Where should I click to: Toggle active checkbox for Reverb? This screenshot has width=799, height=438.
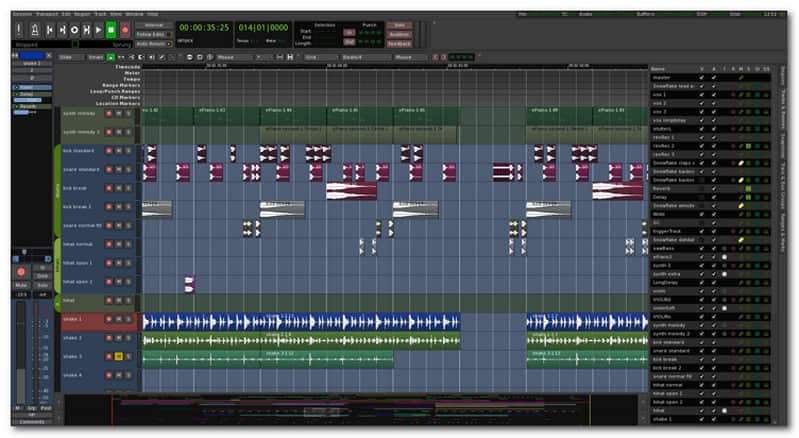[714, 188]
